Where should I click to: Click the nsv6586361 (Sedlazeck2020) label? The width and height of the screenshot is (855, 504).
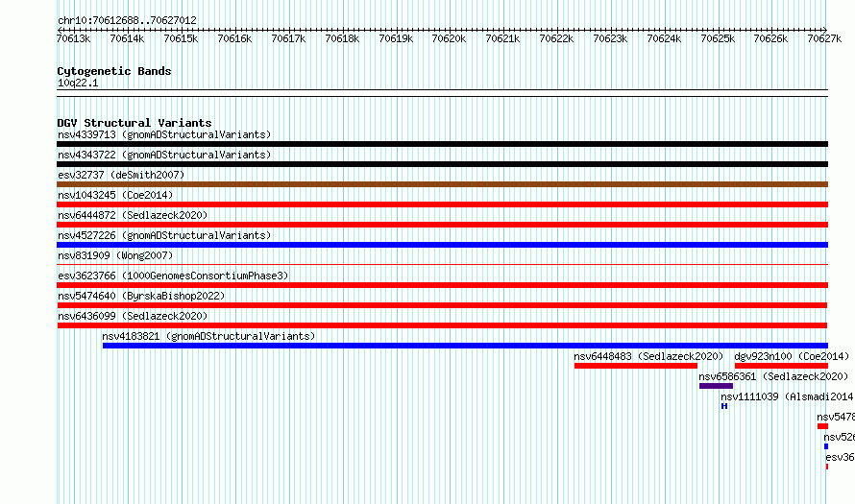tap(773, 376)
